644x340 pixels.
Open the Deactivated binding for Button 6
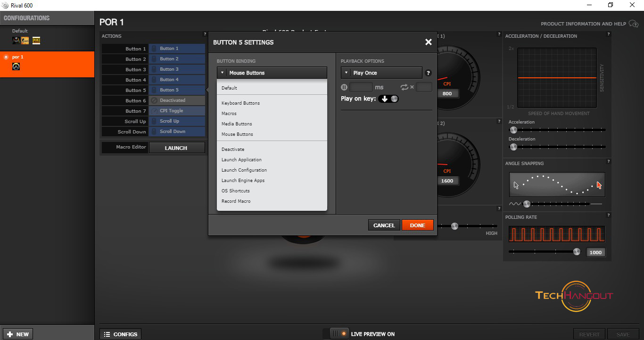click(x=177, y=100)
